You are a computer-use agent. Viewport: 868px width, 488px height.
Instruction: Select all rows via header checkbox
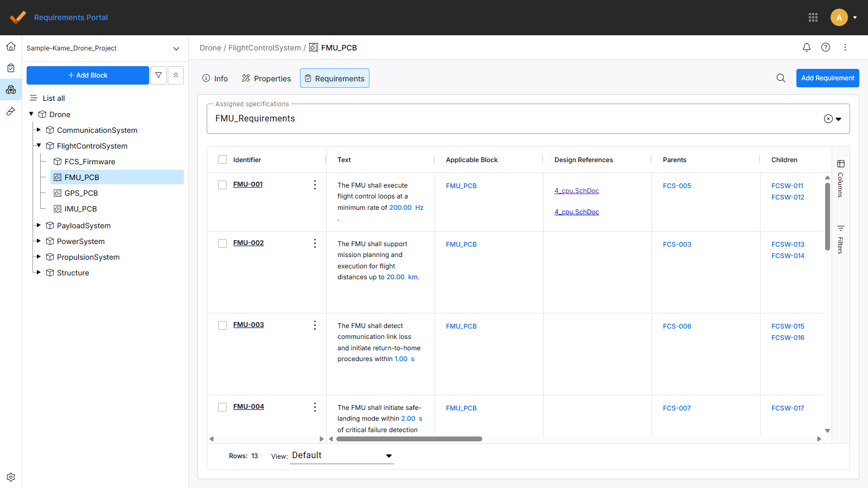coord(222,159)
